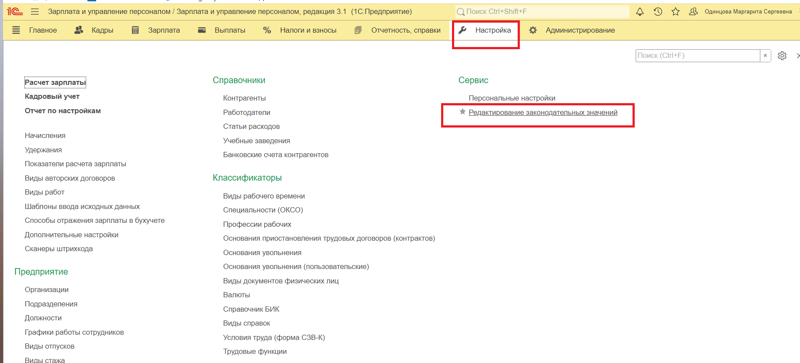
Task: Open the Виды отпусков list
Action: (x=49, y=346)
